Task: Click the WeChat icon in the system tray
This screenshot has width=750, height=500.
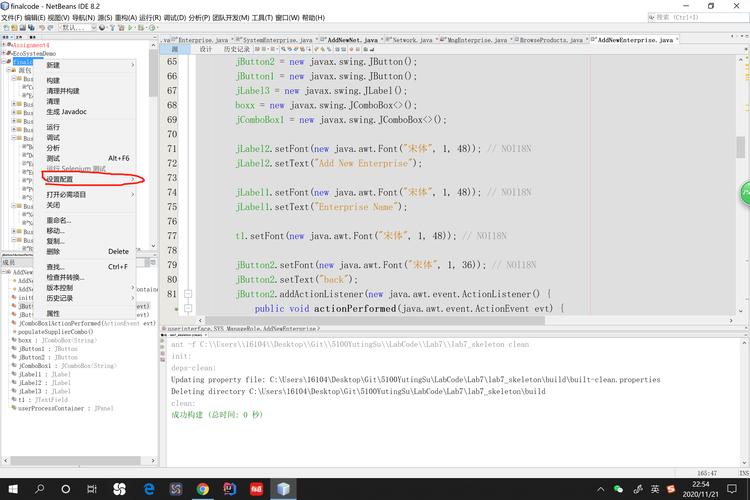Action: coord(618,489)
